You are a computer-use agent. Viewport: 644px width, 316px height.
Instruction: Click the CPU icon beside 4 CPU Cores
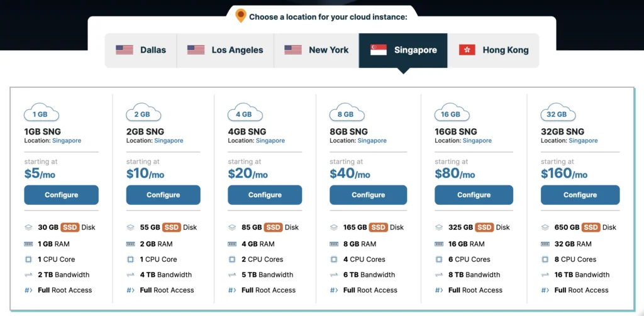[x=334, y=259]
